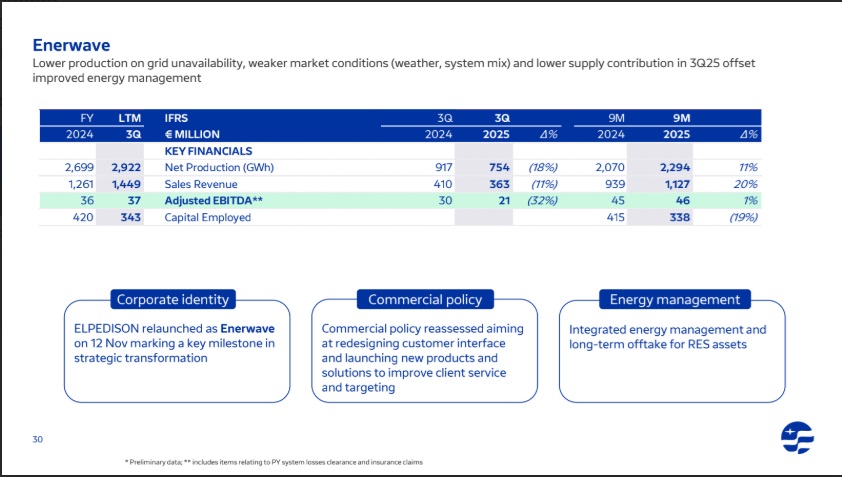Image resolution: width=842 pixels, height=477 pixels.
Task: Click the (32%) EBITDA change value
Action: (x=541, y=201)
